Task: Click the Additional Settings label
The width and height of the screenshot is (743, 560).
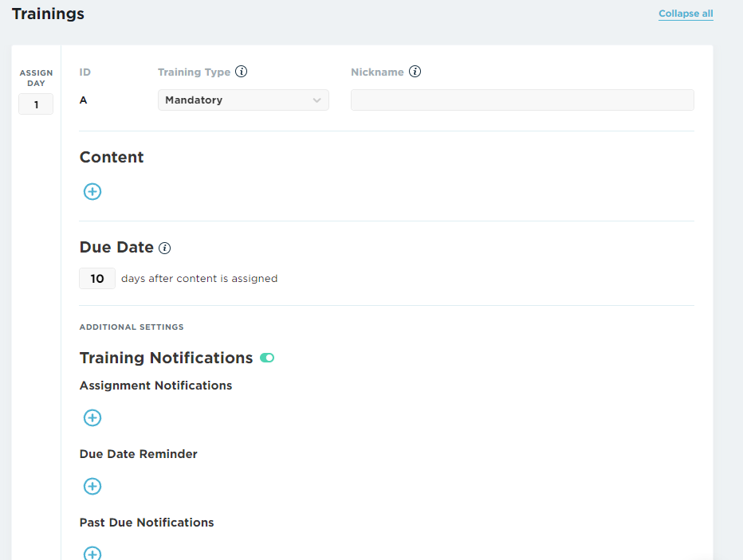Action: pos(132,327)
